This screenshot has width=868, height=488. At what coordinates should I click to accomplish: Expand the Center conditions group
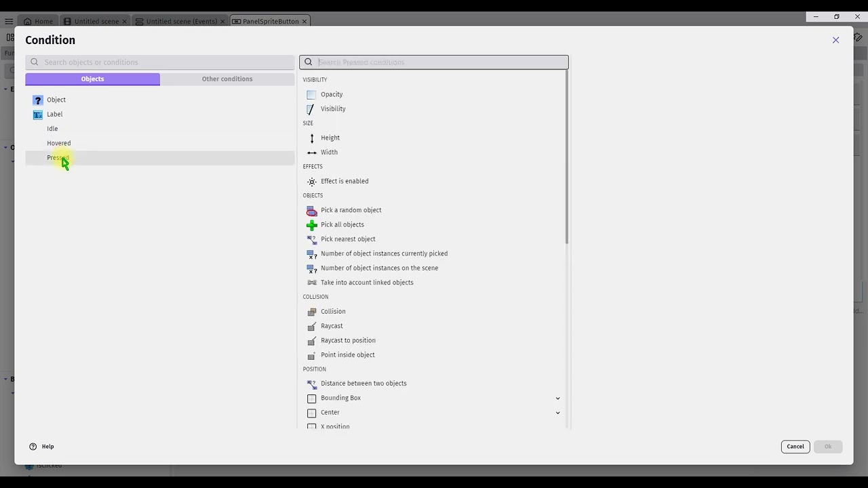click(x=557, y=413)
